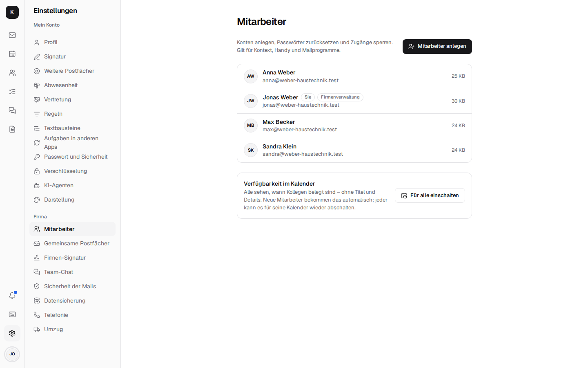This screenshot has height=368, width=588.
Task: Click the Mitarbeiter anlegen button
Action: click(437, 47)
